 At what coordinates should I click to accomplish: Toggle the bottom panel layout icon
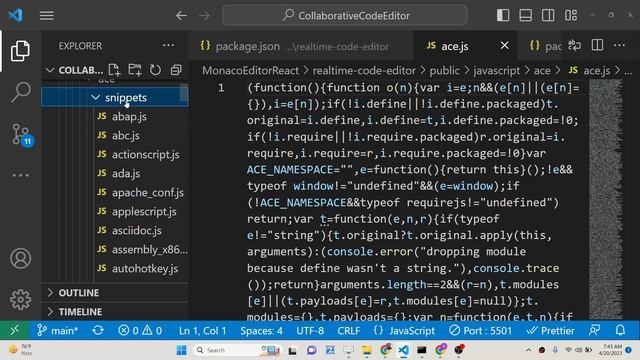click(x=525, y=16)
